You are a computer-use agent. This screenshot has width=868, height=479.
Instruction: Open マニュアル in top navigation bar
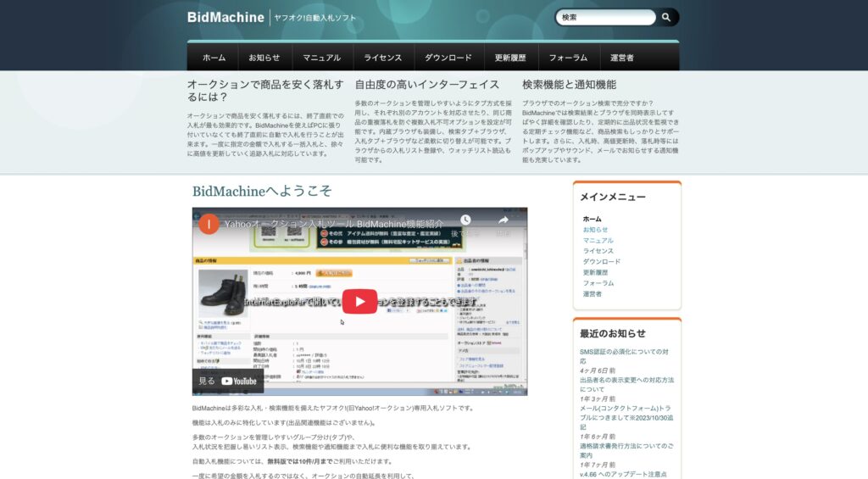(321, 58)
